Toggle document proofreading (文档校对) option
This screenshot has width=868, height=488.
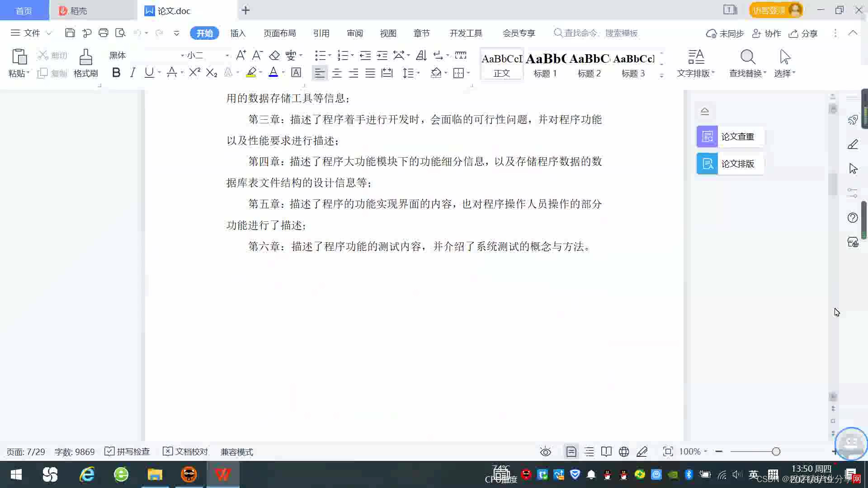(x=186, y=452)
